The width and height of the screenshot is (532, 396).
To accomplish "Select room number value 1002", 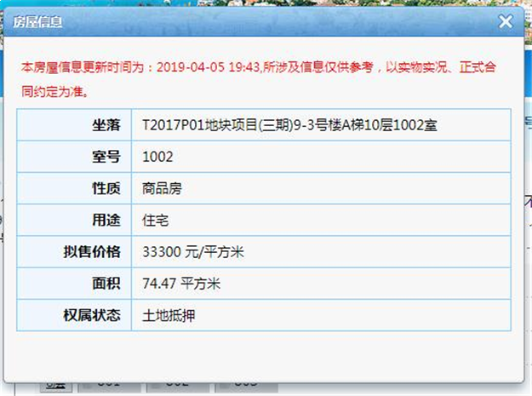I will [x=157, y=157].
